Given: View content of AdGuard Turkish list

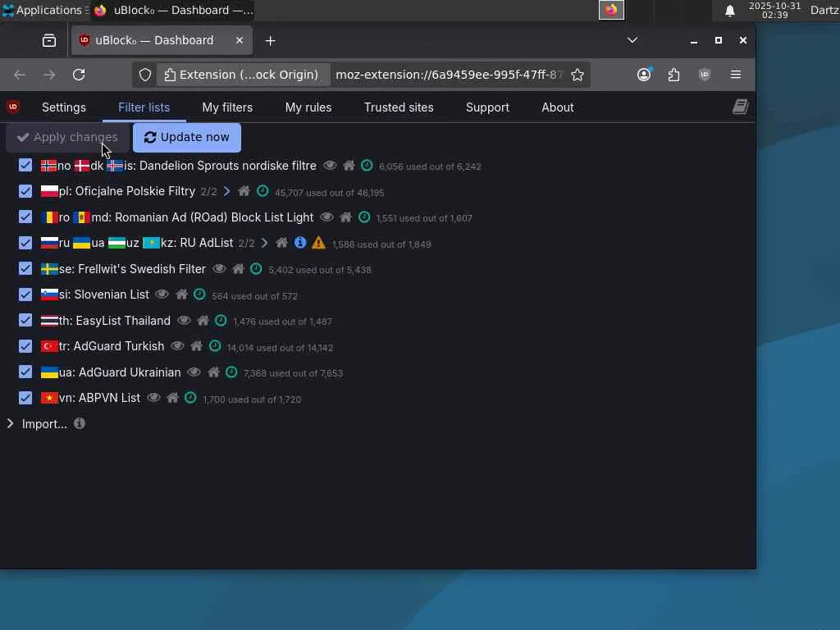Looking at the screenshot, I should point(177,346).
